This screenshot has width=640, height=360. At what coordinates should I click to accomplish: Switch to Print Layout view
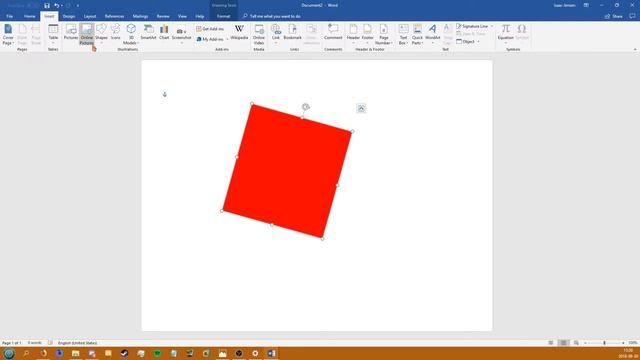tap(563, 343)
